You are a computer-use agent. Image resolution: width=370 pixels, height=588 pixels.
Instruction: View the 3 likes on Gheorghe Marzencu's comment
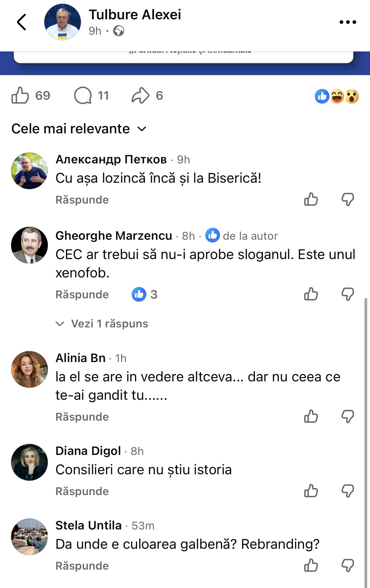click(145, 294)
